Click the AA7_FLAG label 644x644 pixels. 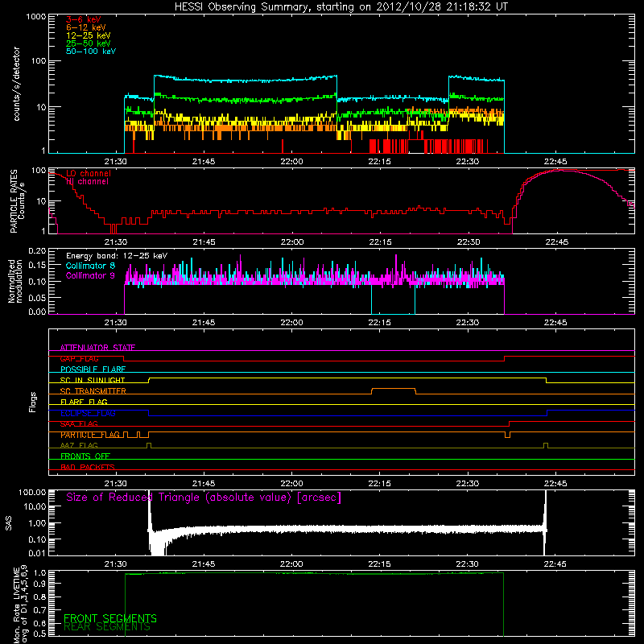(x=79, y=445)
